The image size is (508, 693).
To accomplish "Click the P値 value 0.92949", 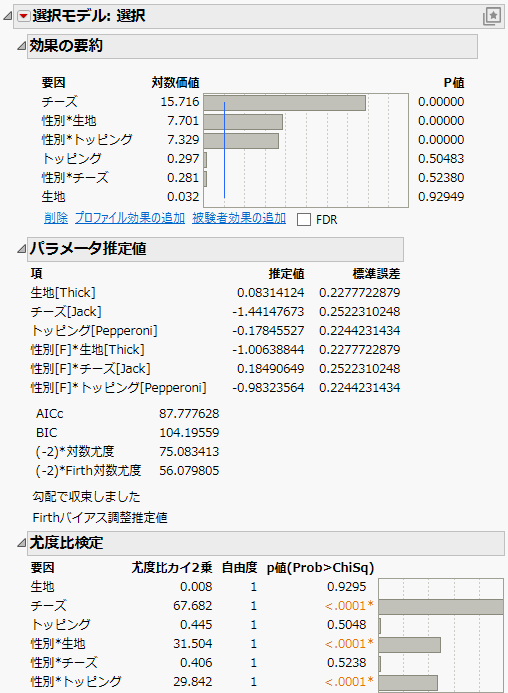I will coord(441,197).
